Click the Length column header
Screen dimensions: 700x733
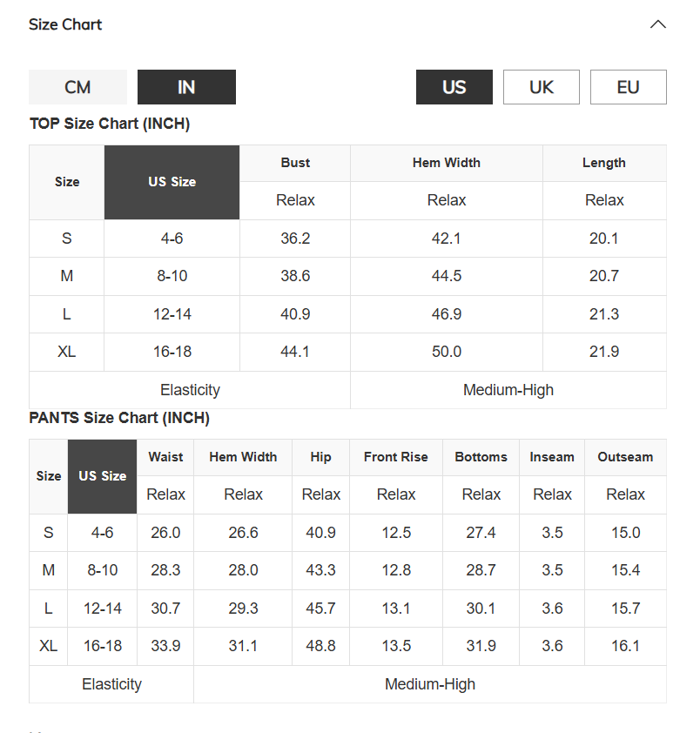coord(604,163)
